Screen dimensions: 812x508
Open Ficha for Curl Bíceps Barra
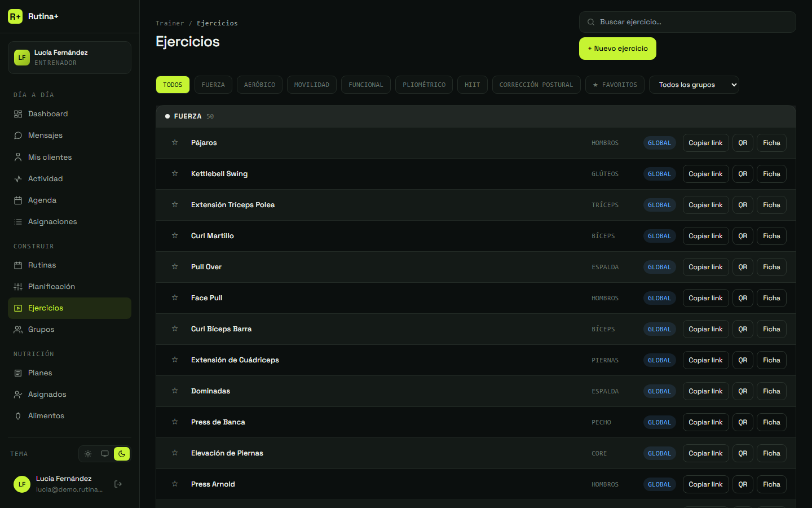click(x=771, y=329)
